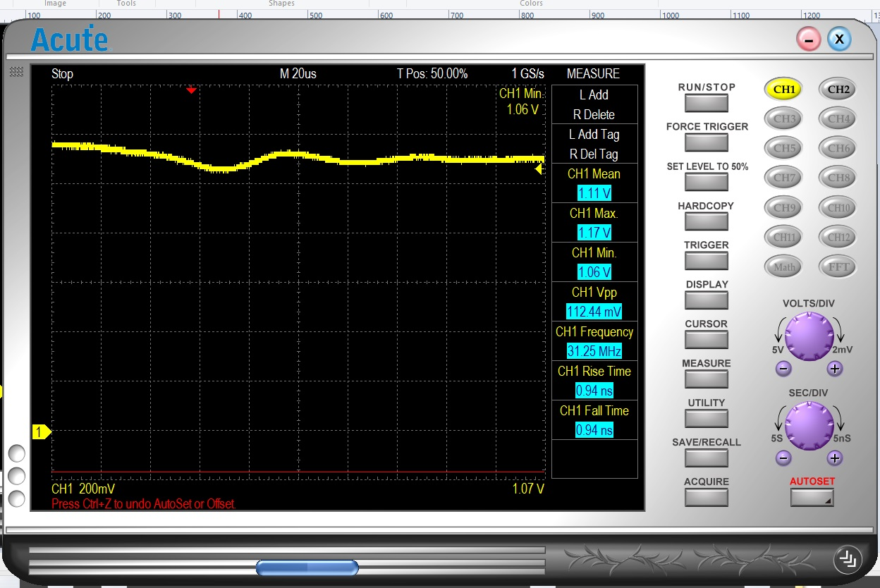
Task: Click SET LEVEL TO 50% button
Action: tap(707, 182)
